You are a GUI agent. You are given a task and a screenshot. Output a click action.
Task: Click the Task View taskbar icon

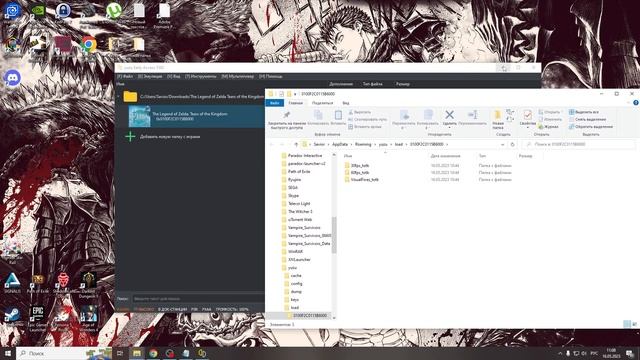click(x=120, y=353)
